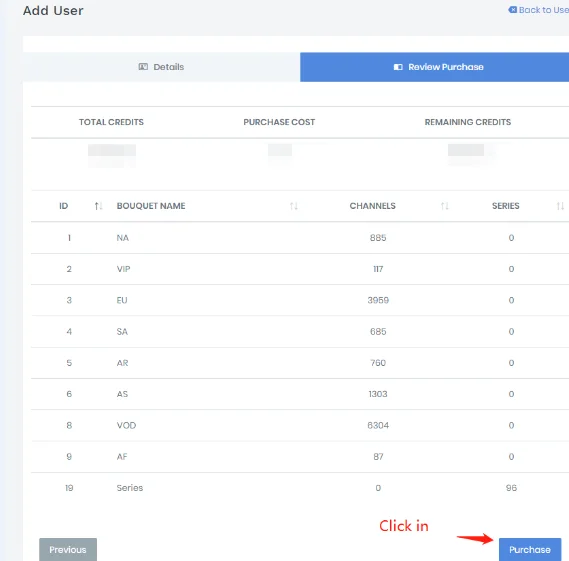Sort by Series column arrows icon
The height and width of the screenshot is (561, 569).
[560, 206]
